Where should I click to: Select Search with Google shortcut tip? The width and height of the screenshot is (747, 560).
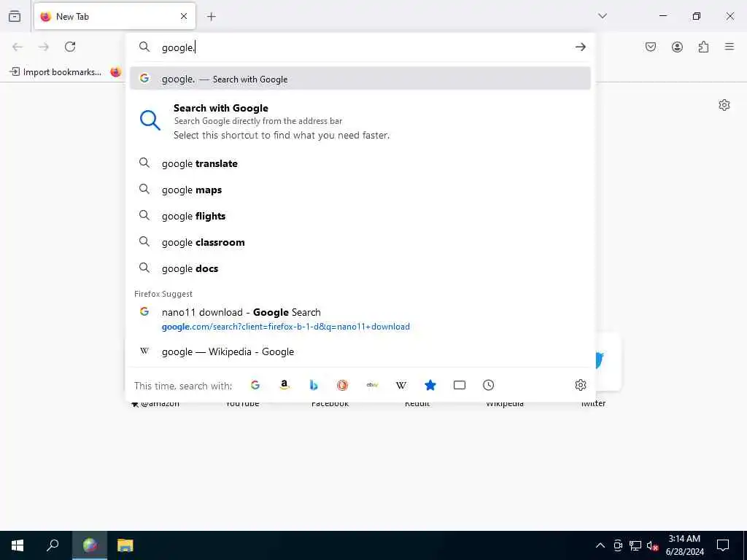point(360,121)
